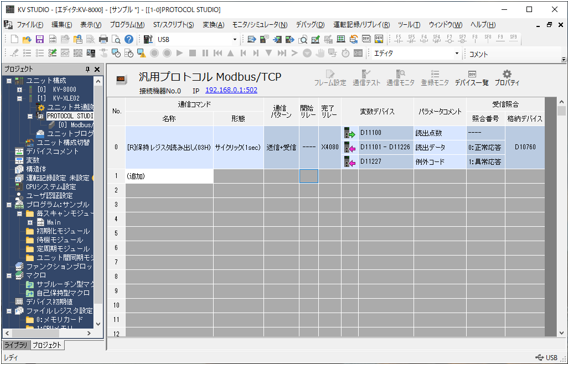Click the project panel horizontal scrollbar
568x365 pixels.
click(48, 333)
